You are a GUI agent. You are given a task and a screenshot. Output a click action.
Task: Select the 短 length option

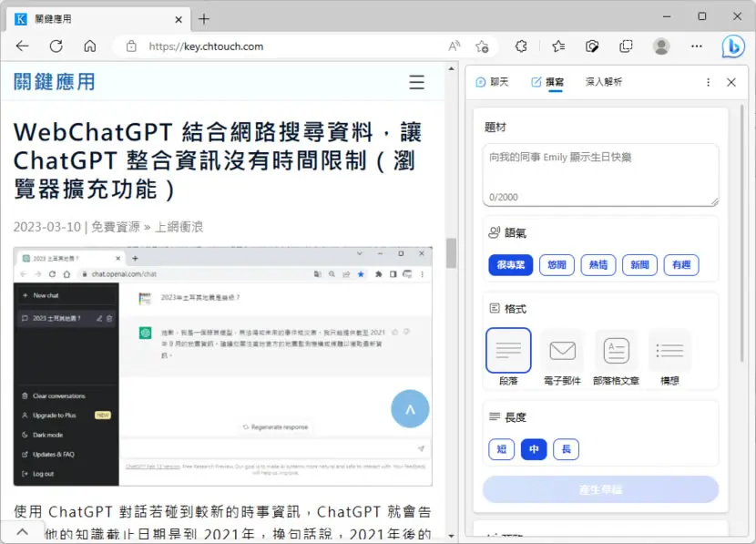pyautogui.click(x=502, y=449)
